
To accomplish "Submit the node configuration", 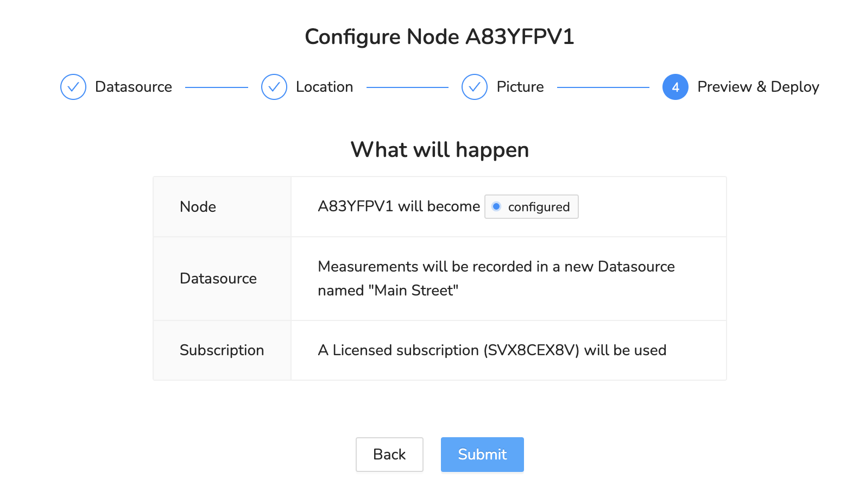I will pyautogui.click(x=482, y=455).
